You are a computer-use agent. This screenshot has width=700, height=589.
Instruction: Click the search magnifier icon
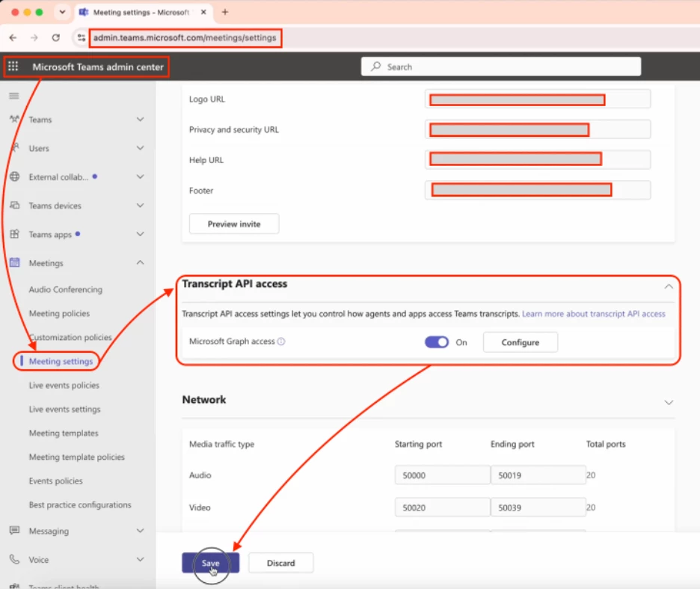[x=376, y=67]
